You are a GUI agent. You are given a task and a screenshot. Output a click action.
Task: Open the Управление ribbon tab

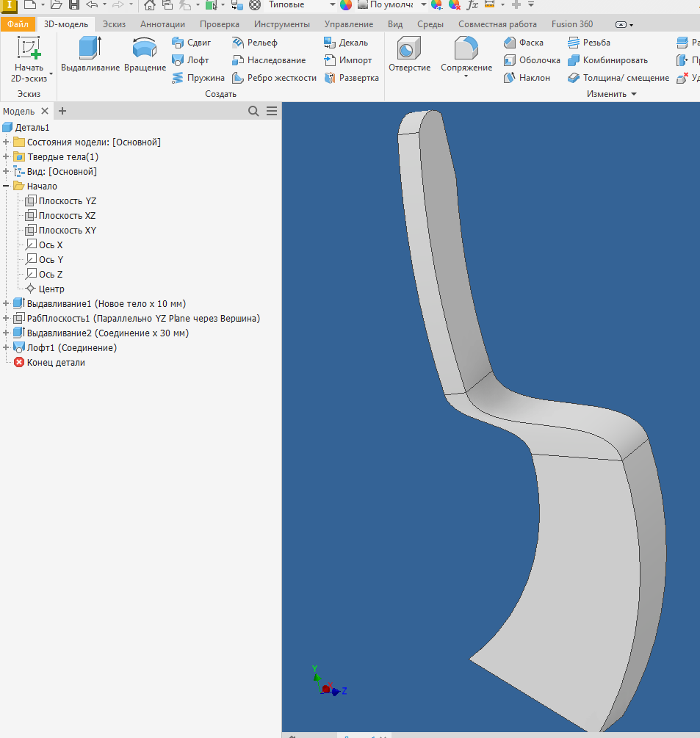coord(348,23)
